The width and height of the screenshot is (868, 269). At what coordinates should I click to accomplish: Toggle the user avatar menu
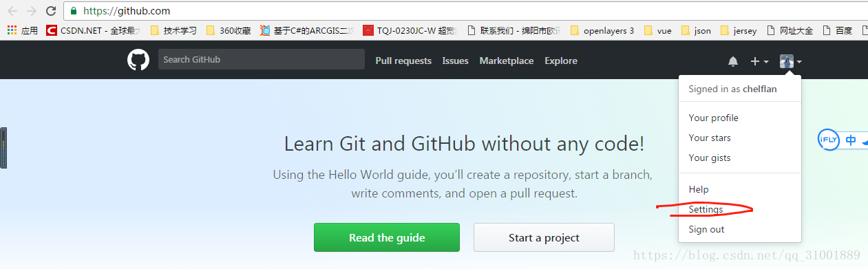tap(790, 61)
